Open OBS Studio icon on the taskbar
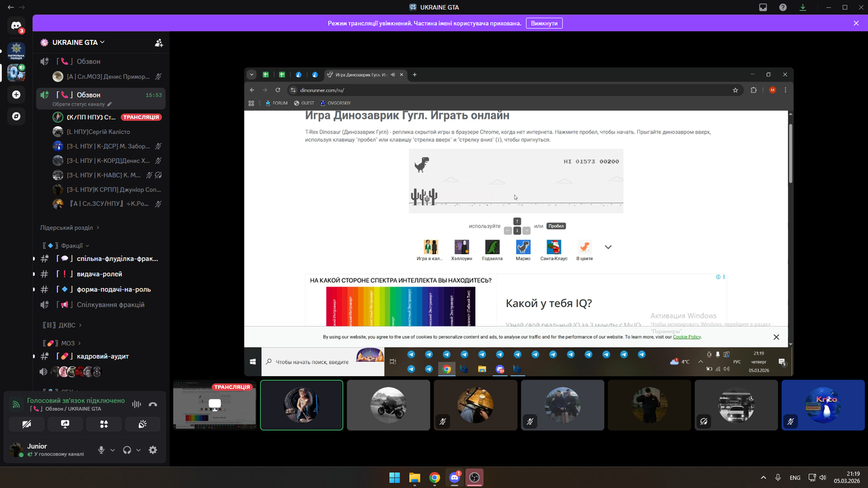 click(x=475, y=477)
